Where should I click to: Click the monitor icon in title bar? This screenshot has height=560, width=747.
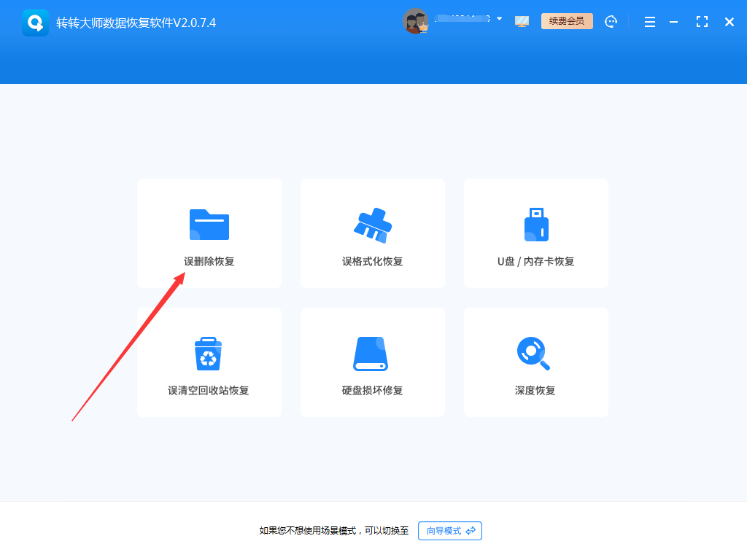(x=522, y=21)
